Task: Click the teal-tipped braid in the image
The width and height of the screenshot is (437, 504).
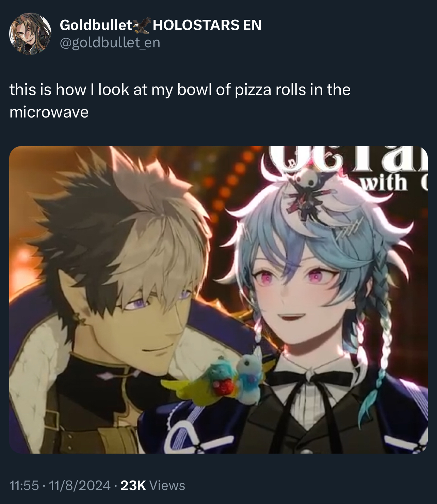Action: 379,358
